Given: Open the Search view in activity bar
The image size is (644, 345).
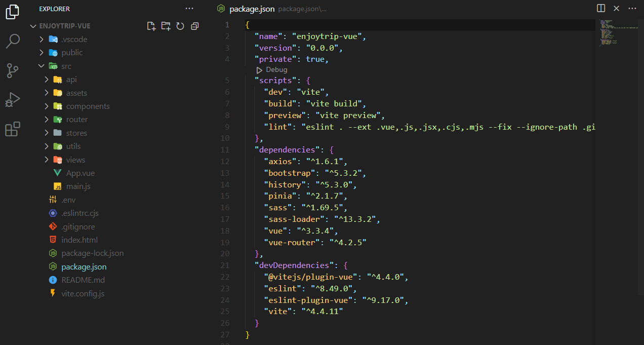Looking at the screenshot, I should coord(13,41).
